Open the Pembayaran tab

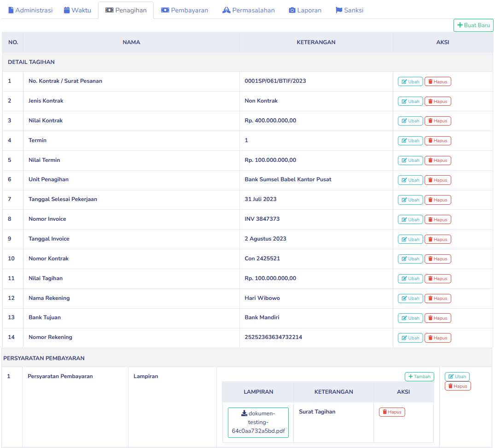(x=184, y=10)
